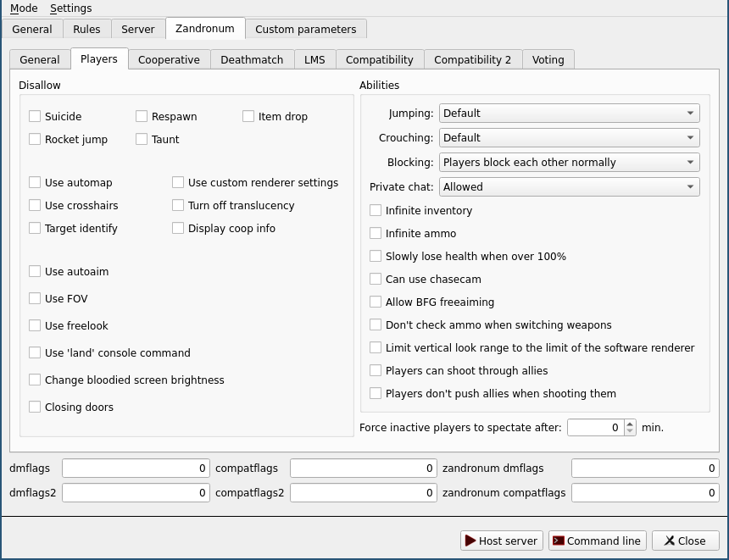Toggle the Use freelook checkbox
729x560 pixels.
[35, 325]
